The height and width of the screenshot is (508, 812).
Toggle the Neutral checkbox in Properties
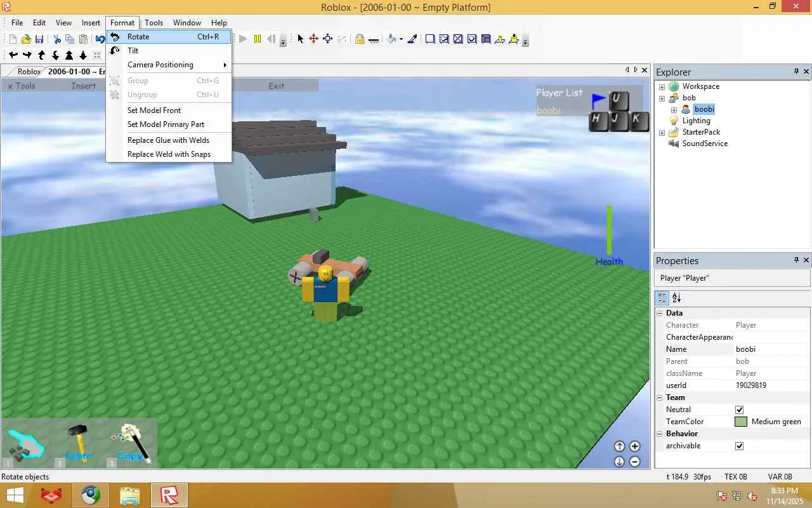(739, 410)
